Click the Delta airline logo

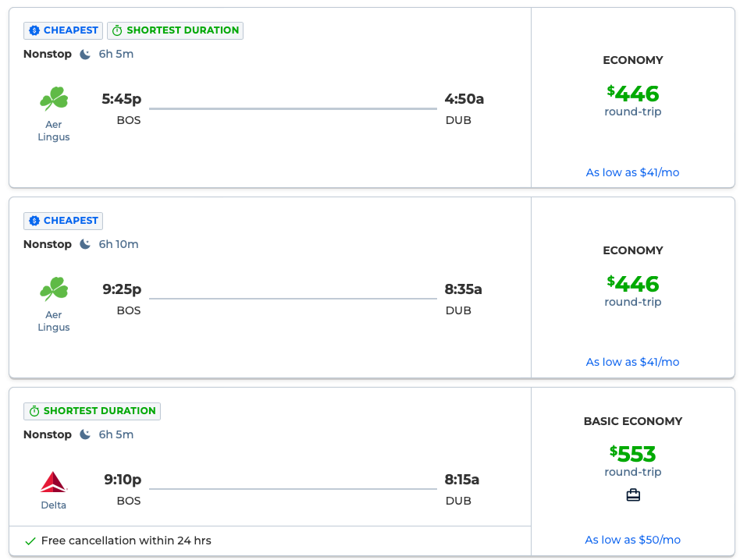(54, 482)
